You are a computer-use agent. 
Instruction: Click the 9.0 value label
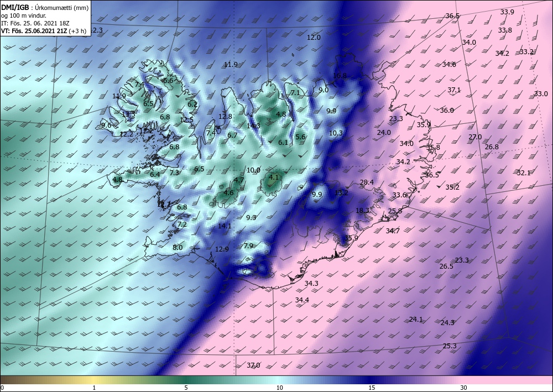pyautogui.click(x=324, y=90)
